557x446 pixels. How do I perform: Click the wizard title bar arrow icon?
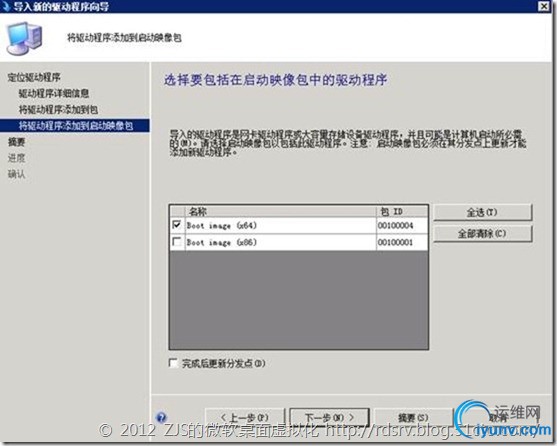[x=6, y=6]
